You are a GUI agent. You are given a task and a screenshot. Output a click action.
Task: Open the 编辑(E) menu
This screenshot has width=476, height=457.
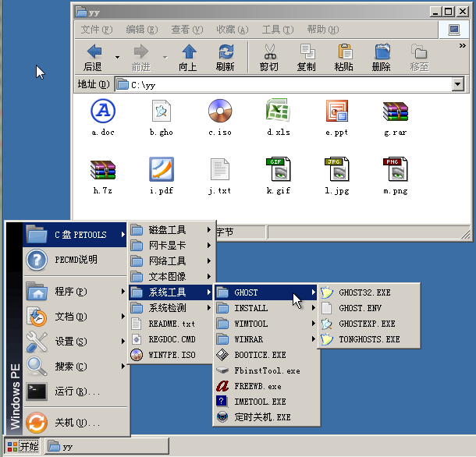(142, 30)
